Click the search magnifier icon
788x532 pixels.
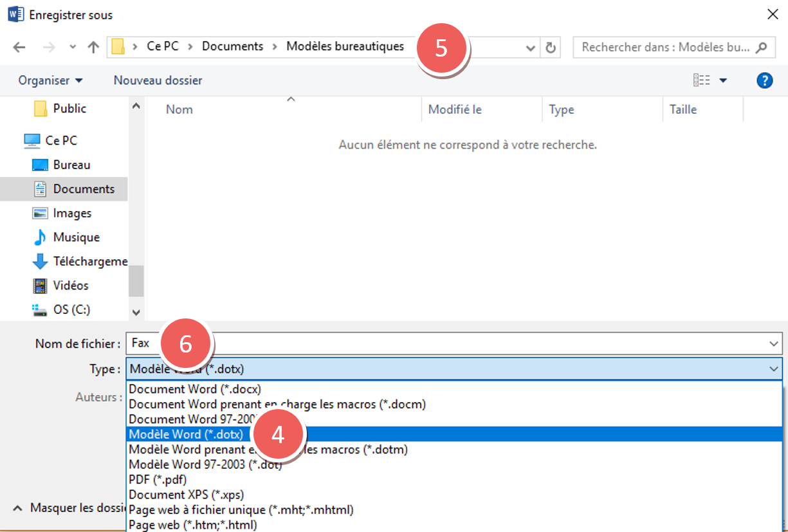(x=761, y=47)
